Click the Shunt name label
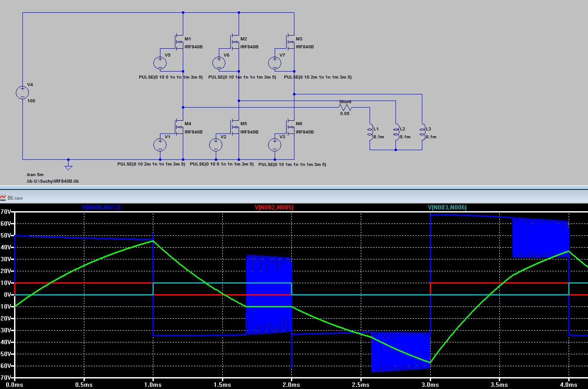 pyautogui.click(x=345, y=101)
